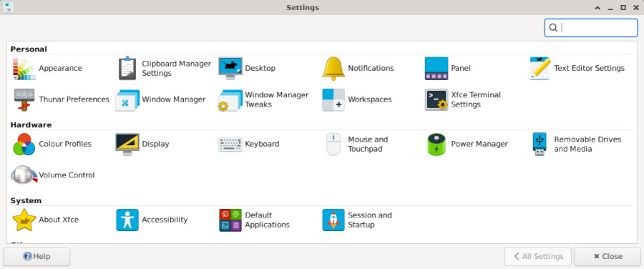Screen dimensions: 644x269
Task: Click the All Settings button
Action: (x=537, y=257)
